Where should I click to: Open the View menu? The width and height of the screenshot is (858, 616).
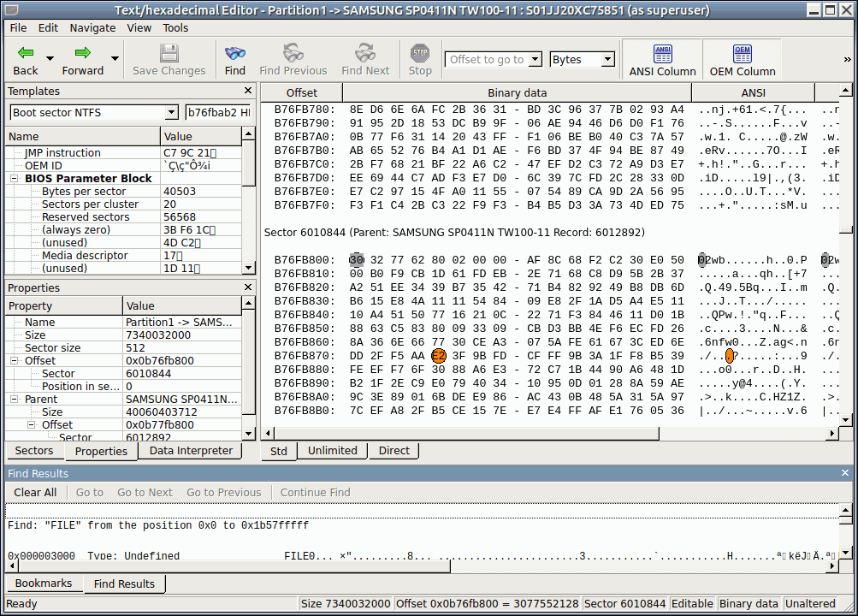point(139,28)
